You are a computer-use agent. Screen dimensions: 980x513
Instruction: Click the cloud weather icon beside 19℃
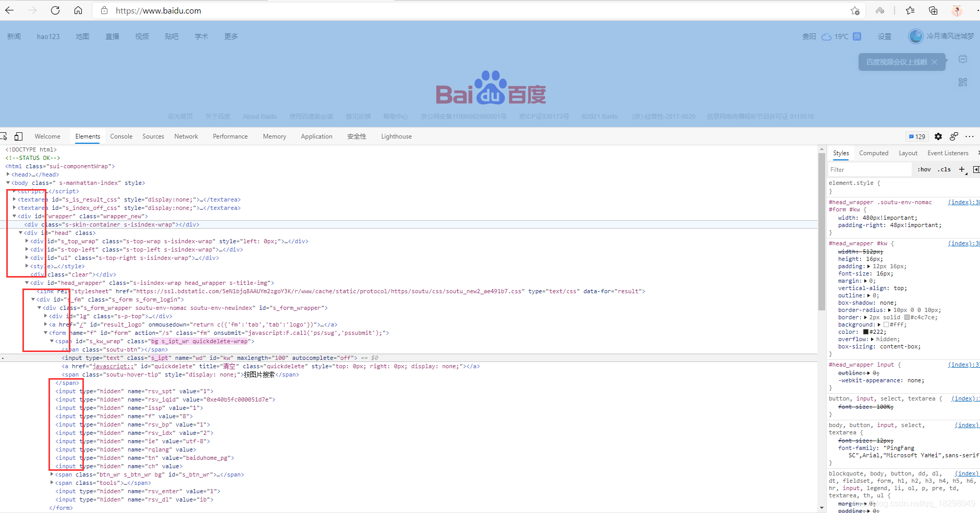pyautogui.click(x=826, y=36)
